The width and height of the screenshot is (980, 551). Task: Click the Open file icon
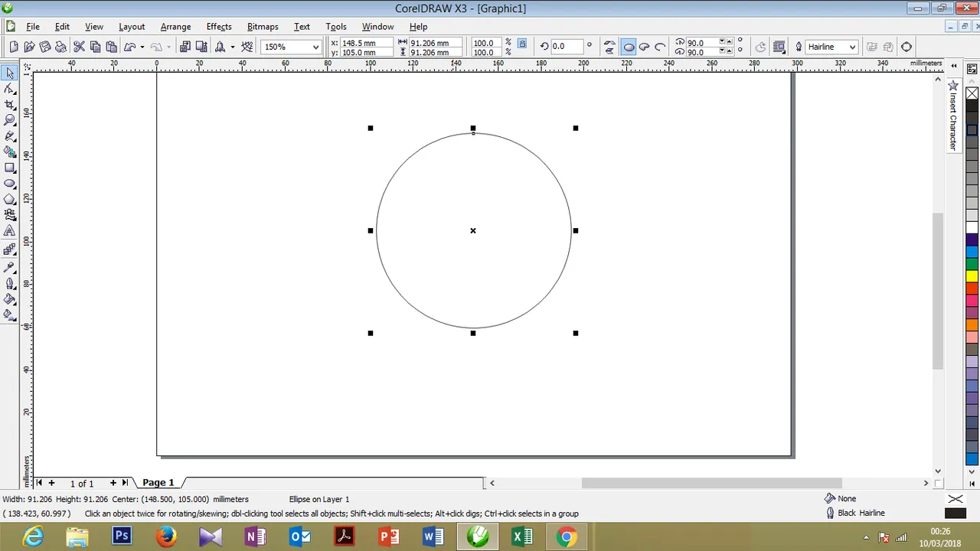click(30, 47)
